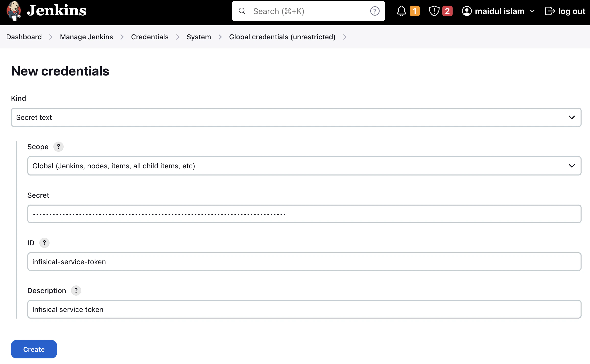Screen dimensions: 590x364
Task: Open maidul islam user profile
Action: tap(499, 11)
